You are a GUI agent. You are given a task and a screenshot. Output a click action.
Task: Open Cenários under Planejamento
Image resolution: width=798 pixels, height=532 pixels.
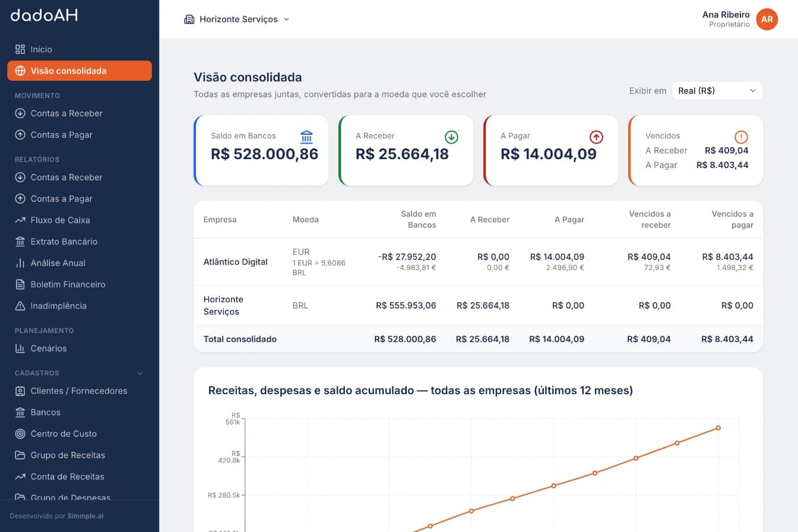click(80, 349)
